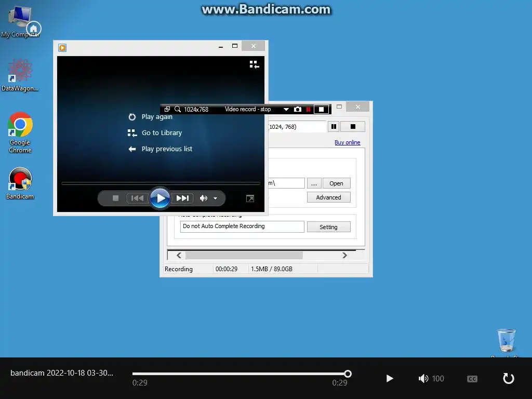Click the 1024x768 size label
Screen dimensions: 532x399
click(x=196, y=109)
